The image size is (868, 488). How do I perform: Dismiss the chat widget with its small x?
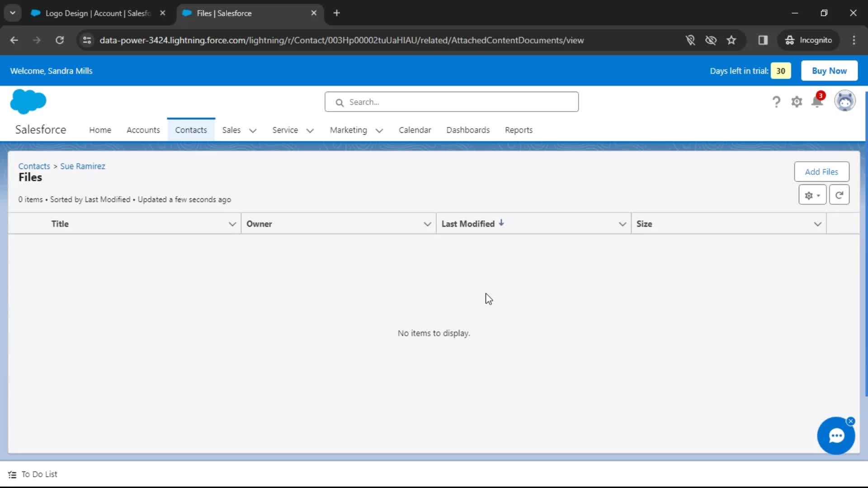pyautogui.click(x=851, y=421)
